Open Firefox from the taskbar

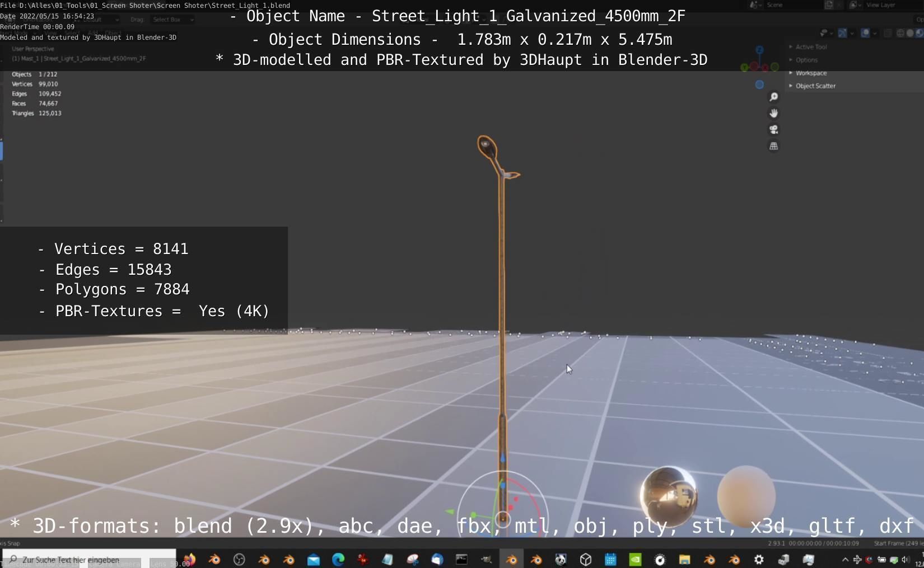(x=190, y=560)
